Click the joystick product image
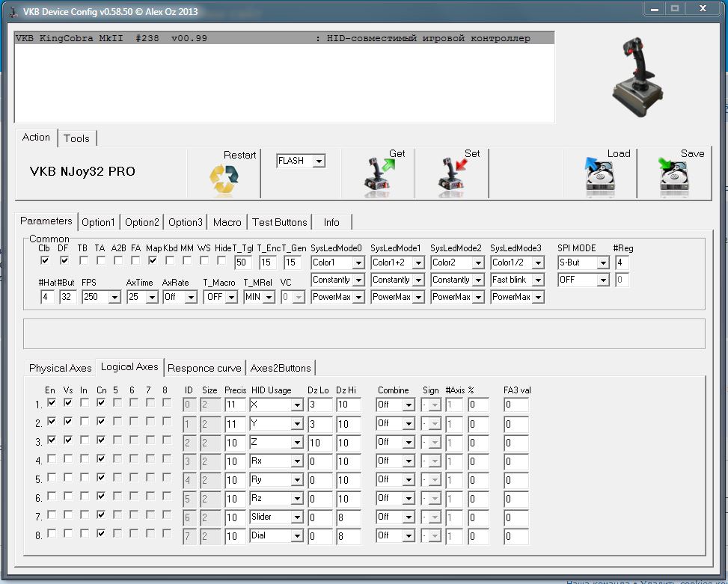The height and width of the screenshot is (584, 728). click(638, 78)
